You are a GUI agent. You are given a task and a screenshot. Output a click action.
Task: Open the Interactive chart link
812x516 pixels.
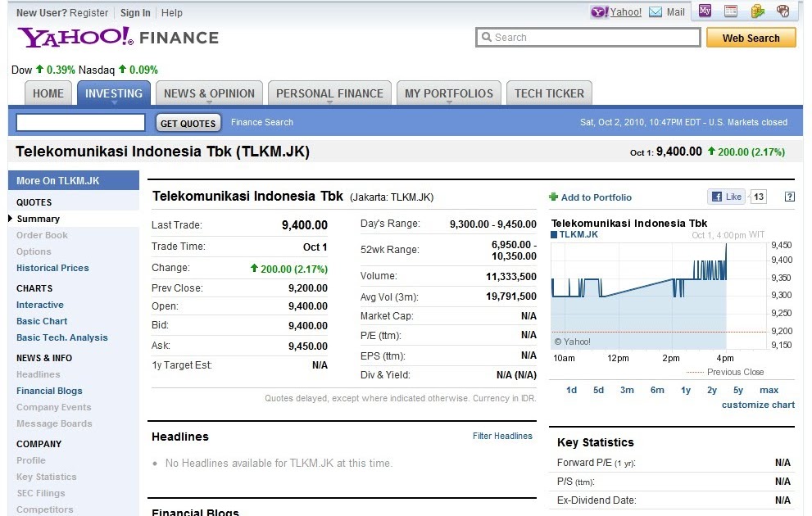(x=40, y=305)
